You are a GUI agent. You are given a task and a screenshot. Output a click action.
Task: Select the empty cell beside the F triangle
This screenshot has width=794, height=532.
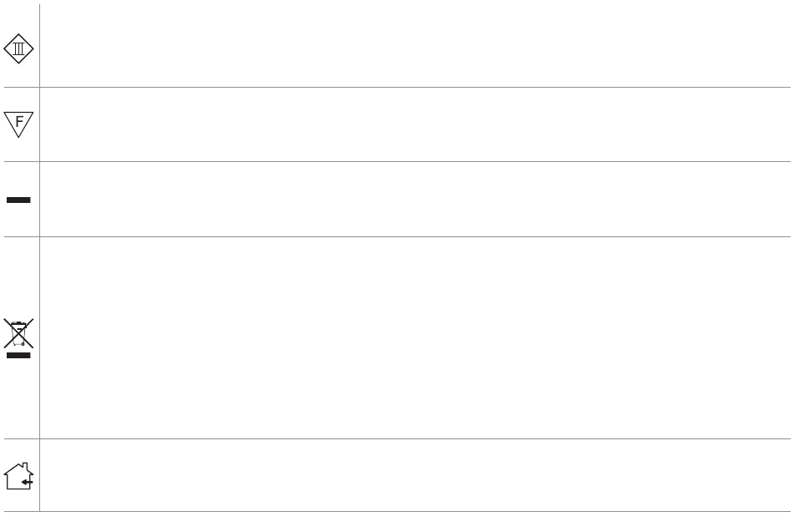click(x=415, y=124)
